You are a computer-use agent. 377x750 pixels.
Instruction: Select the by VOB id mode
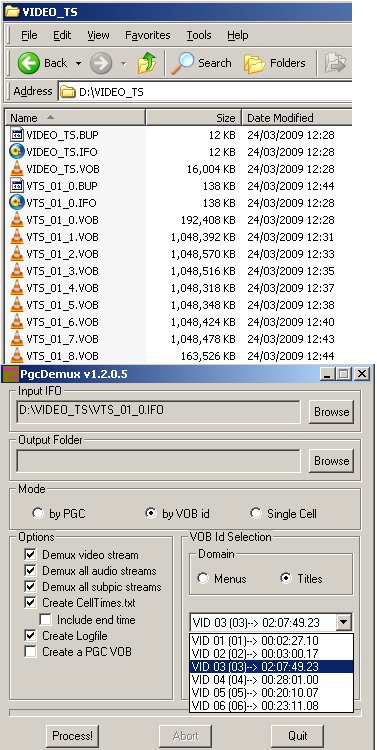pos(151,514)
